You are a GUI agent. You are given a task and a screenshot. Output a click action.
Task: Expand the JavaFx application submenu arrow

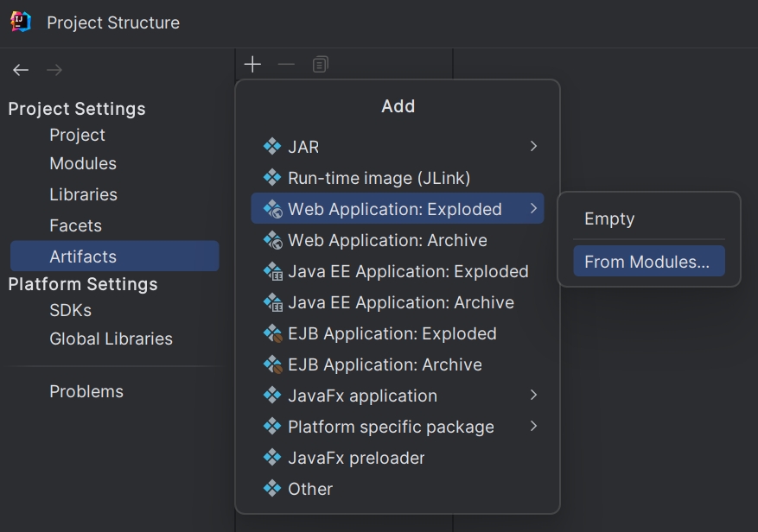533,395
